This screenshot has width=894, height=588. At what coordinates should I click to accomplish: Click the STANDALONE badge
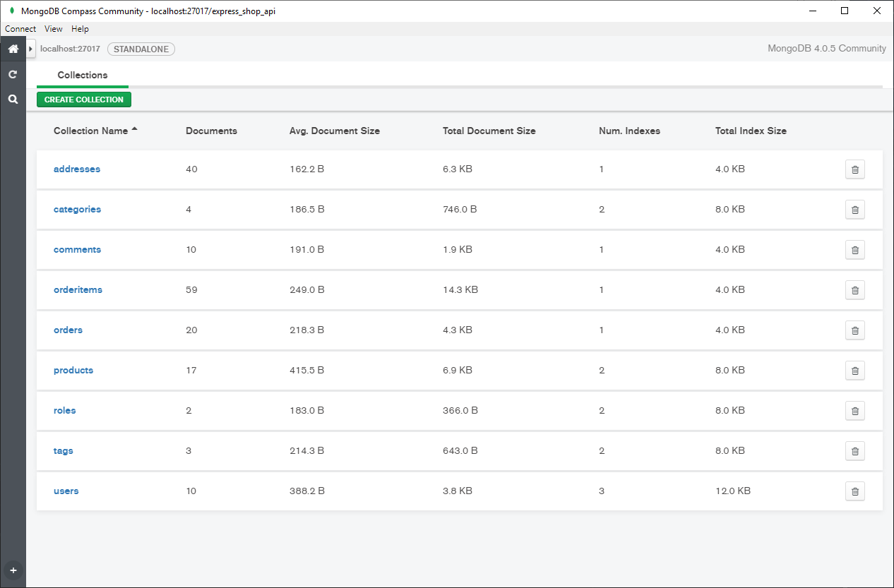pos(141,49)
